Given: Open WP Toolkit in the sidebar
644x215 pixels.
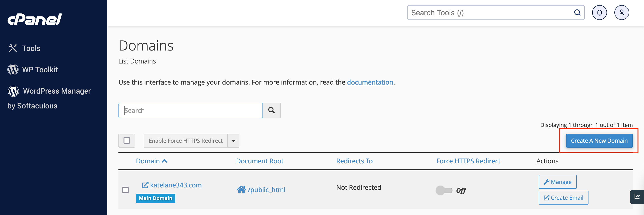Looking at the screenshot, I should pyautogui.click(x=33, y=70).
